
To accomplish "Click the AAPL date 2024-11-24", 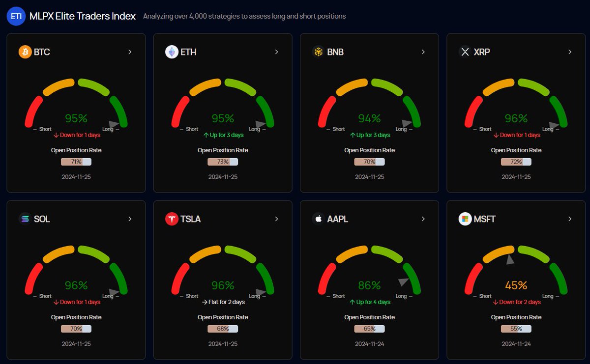I will click(369, 344).
